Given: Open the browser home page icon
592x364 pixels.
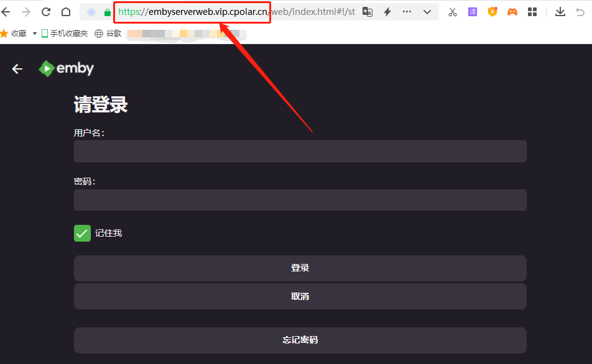Looking at the screenshot, I should pyautogui.click(x=66, y=12).
